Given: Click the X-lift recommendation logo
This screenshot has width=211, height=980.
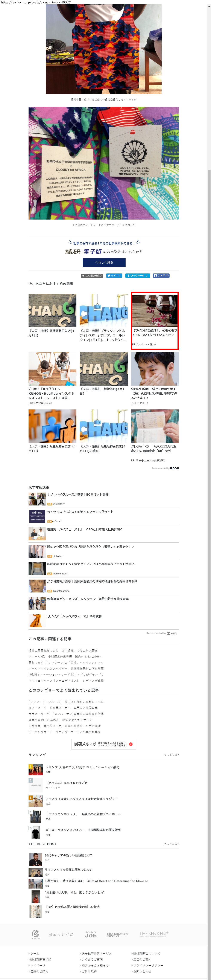Looking at the screenshot, I should pyautogui.click(x=172, y=633).
